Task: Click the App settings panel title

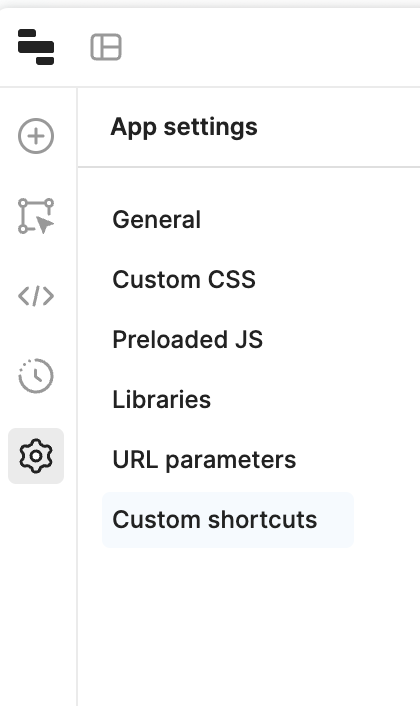Action: (184, 127)
